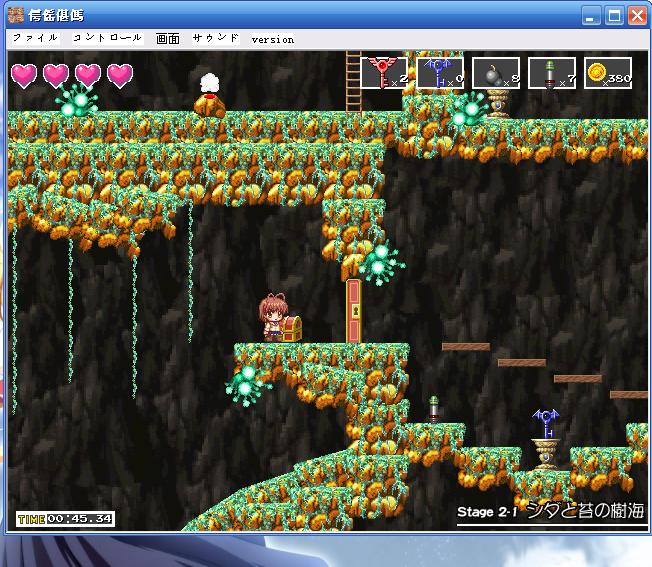652x567 pixels.
Task: Click the blue key inventory slot
Action: 440,73
